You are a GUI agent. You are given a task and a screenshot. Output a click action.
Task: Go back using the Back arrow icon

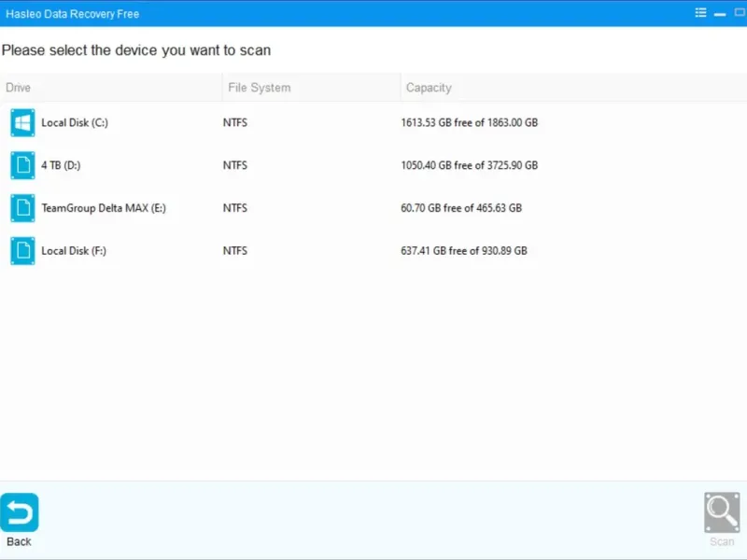click(20, 512)
